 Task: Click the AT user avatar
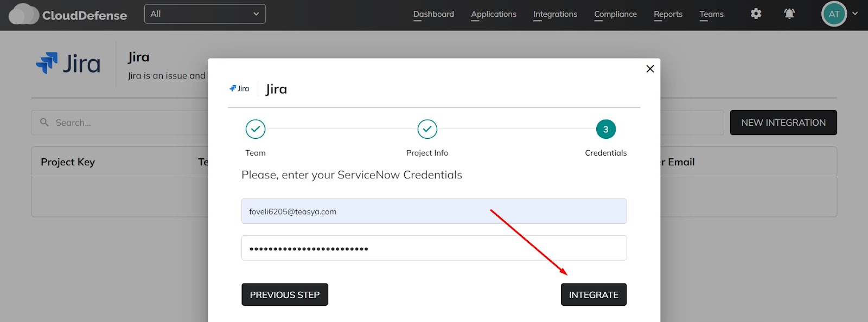(x=834, y=14)
